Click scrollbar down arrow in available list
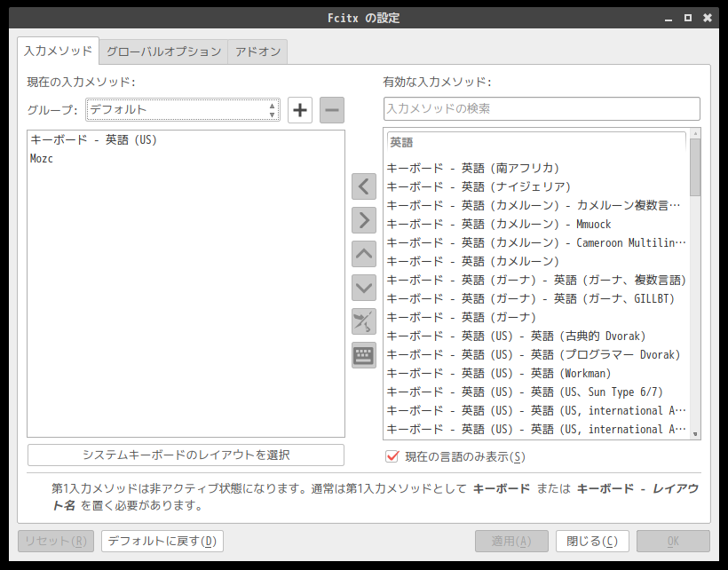 [x=695, y=434]
